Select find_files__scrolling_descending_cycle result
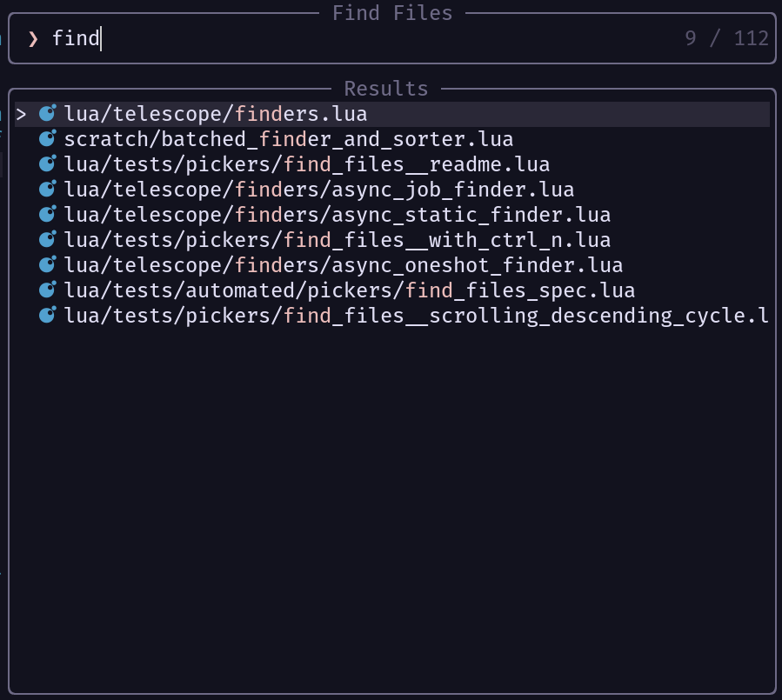 tap(392, 316)
